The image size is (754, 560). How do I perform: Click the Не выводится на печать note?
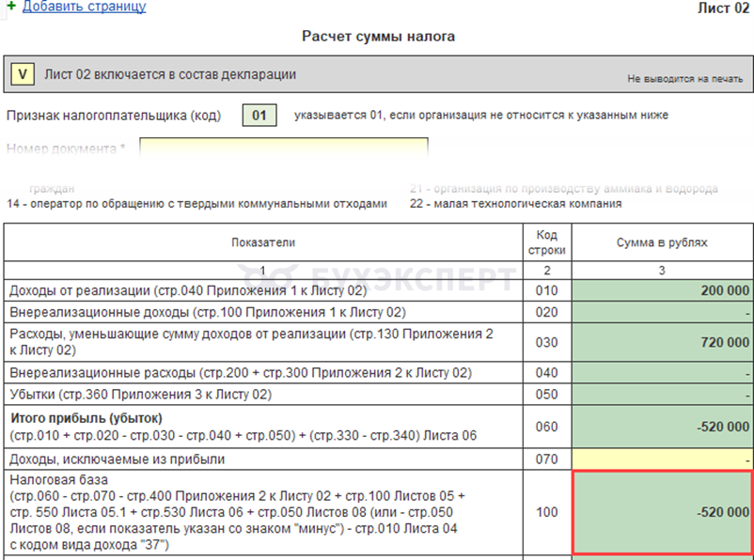click(684, 79)
